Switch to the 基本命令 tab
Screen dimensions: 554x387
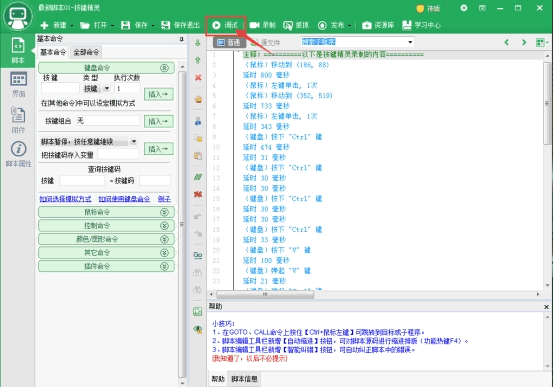click(x=53, y=52)
